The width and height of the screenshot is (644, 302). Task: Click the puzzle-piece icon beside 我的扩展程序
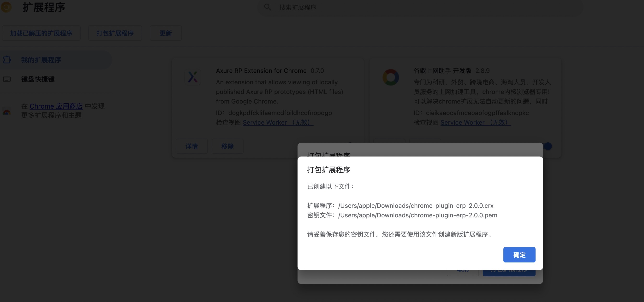[7, 60]
